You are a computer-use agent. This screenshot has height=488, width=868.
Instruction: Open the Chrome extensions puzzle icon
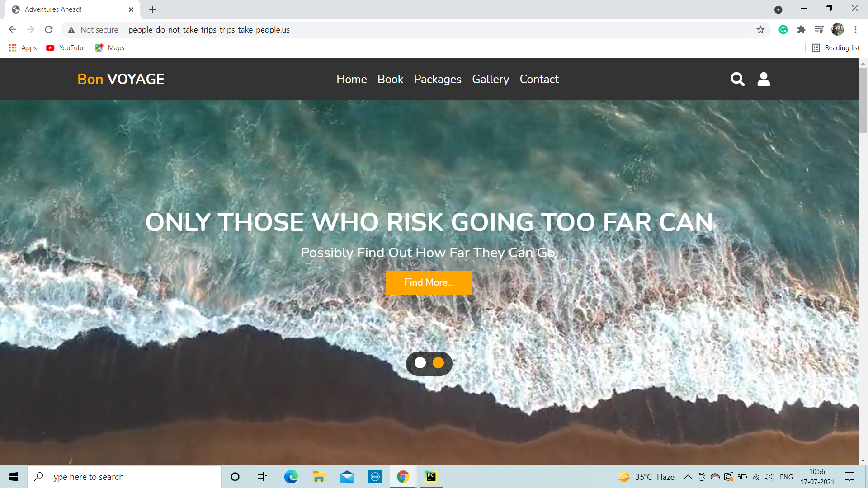tap(801, 30)
